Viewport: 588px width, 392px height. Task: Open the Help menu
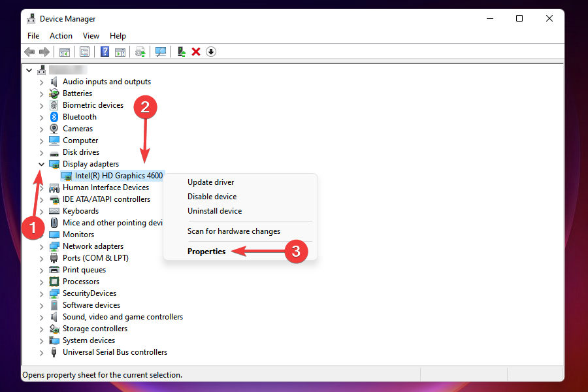click(118, 36)
